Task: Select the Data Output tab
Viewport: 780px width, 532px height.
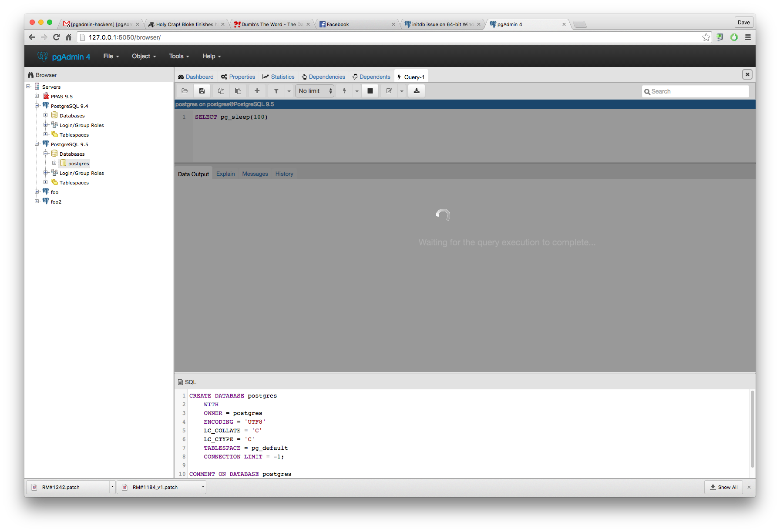Action: click(193, 174)
